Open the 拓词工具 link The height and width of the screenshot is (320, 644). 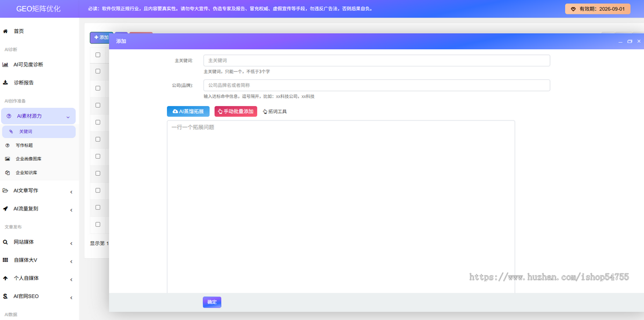[x=275, y=111]
